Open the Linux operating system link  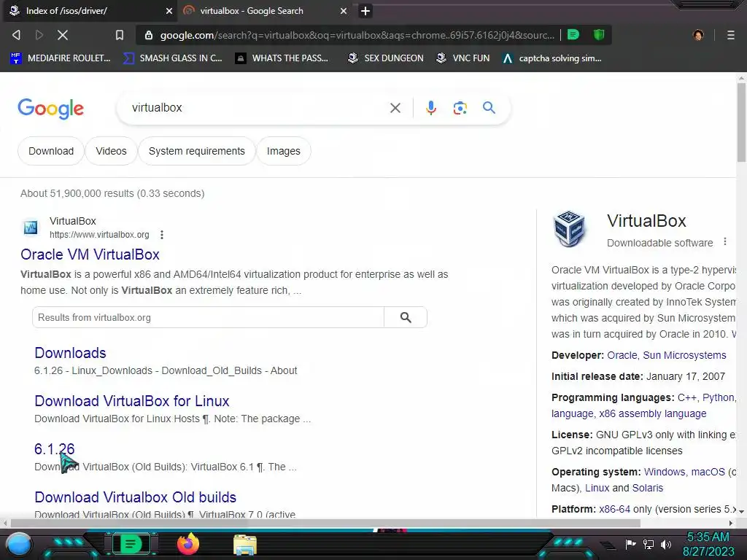pos(597,488)
